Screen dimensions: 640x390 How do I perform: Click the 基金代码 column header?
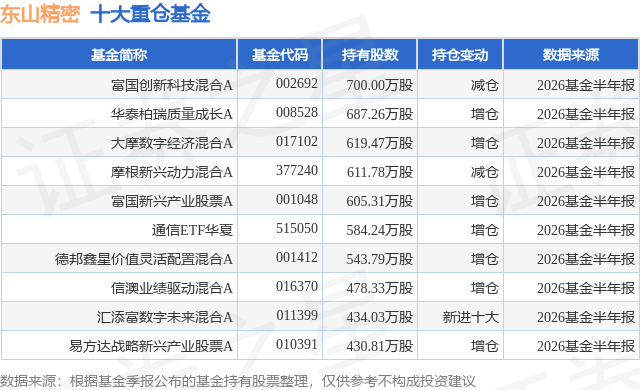click(x=280, y=55)
